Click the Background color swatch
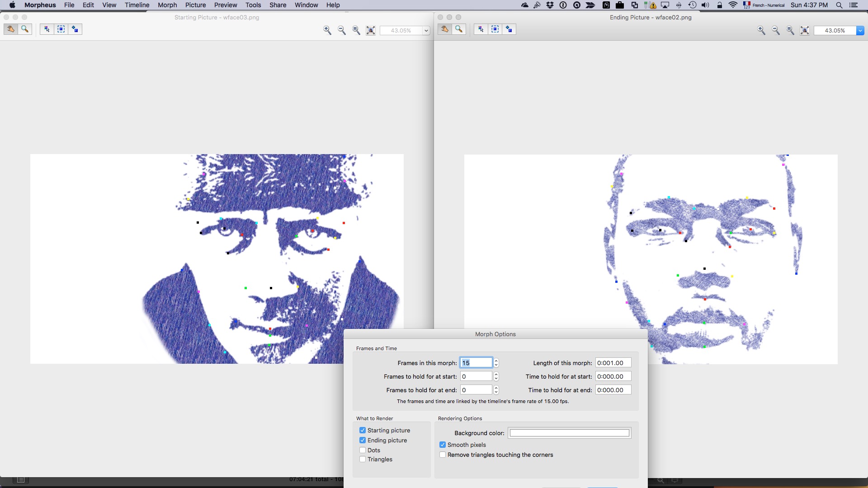868x488 pixels. click(x=569, y=433)
